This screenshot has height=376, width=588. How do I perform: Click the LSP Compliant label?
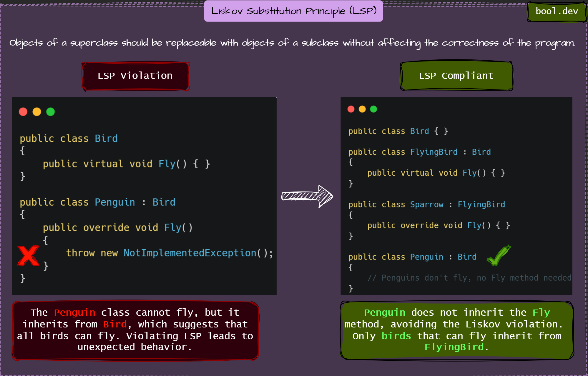(456, 76)
